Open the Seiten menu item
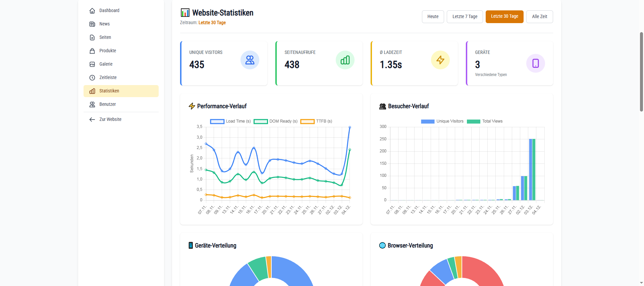Screen dimensions: 644x286 (105, 38)
